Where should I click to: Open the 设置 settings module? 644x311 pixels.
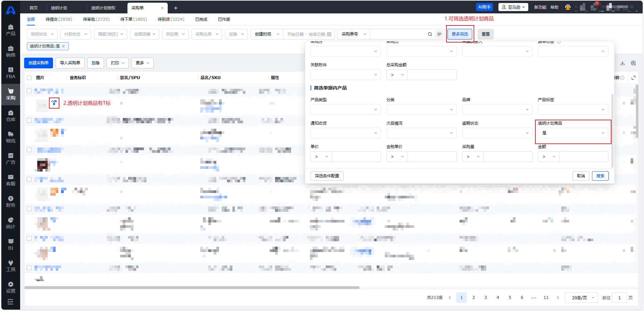click(10, 287)
